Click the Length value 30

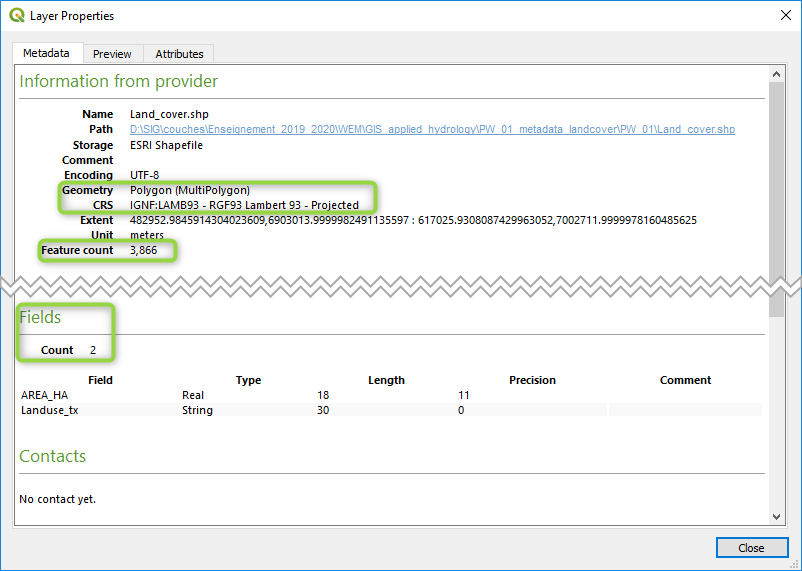click(x=323, y=410)
